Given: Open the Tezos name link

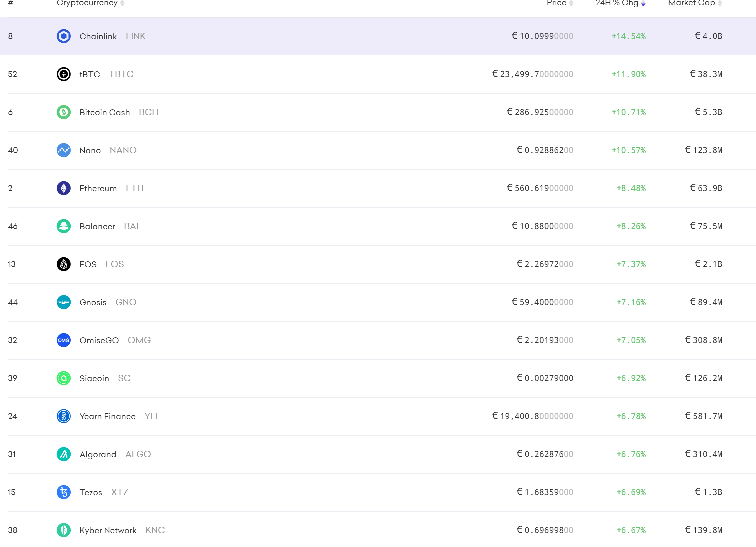Looking at the screenshot, I should click(x=91, y=492).
